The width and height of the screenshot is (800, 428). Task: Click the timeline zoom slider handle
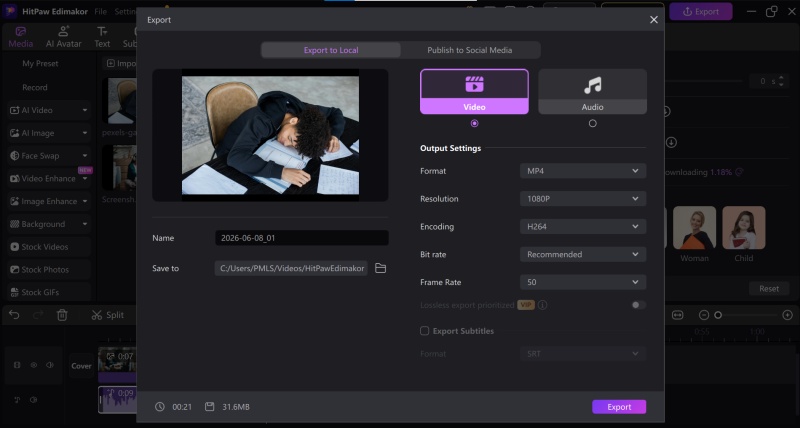coord(718,315)
